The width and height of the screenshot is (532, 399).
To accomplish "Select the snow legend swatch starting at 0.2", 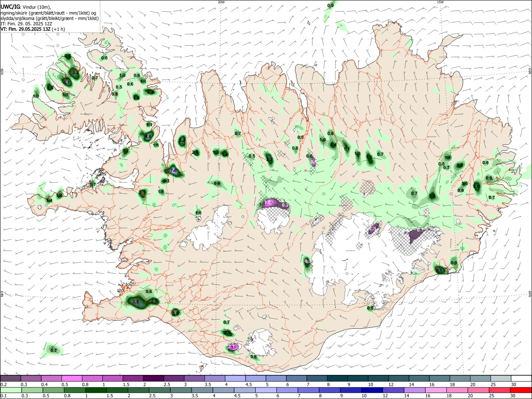I will pos(11,378).
